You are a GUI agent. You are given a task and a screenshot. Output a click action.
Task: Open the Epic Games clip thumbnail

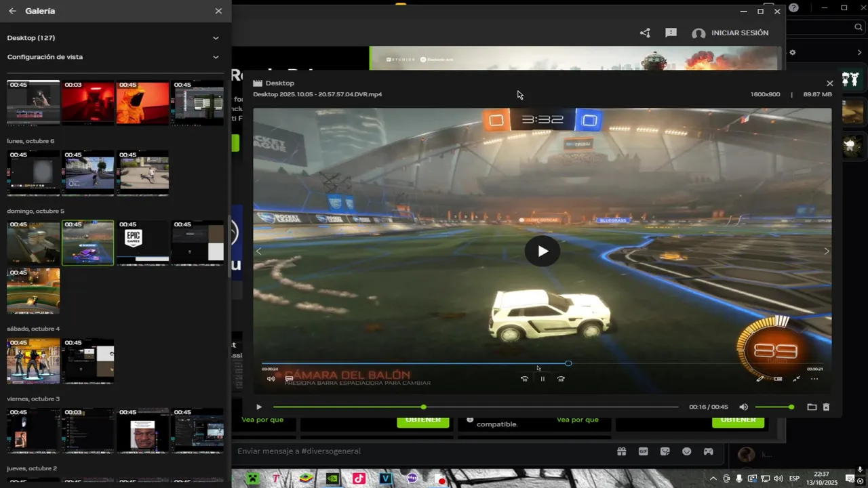(142, 243)
